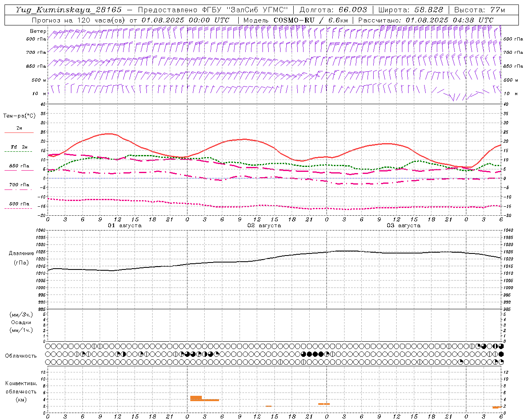
Task: Click the (мм/3ч.) precipitation unit label
Action: 21,315
